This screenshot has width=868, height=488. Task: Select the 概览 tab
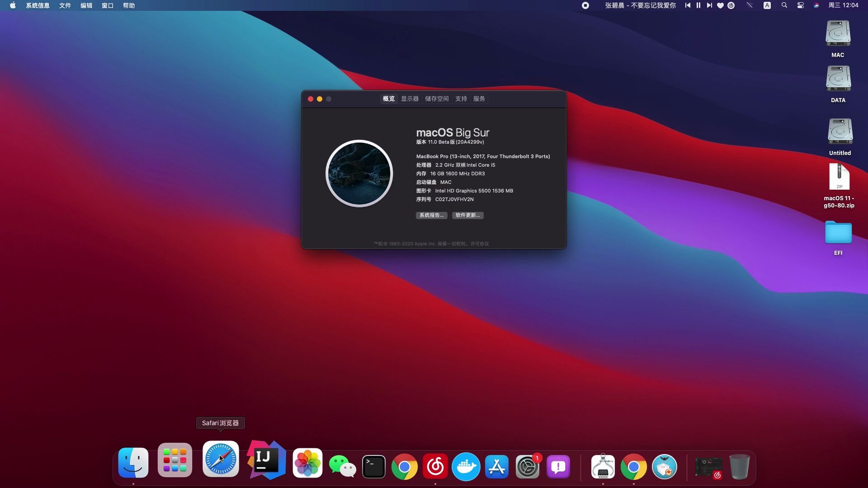coord(389,99)
